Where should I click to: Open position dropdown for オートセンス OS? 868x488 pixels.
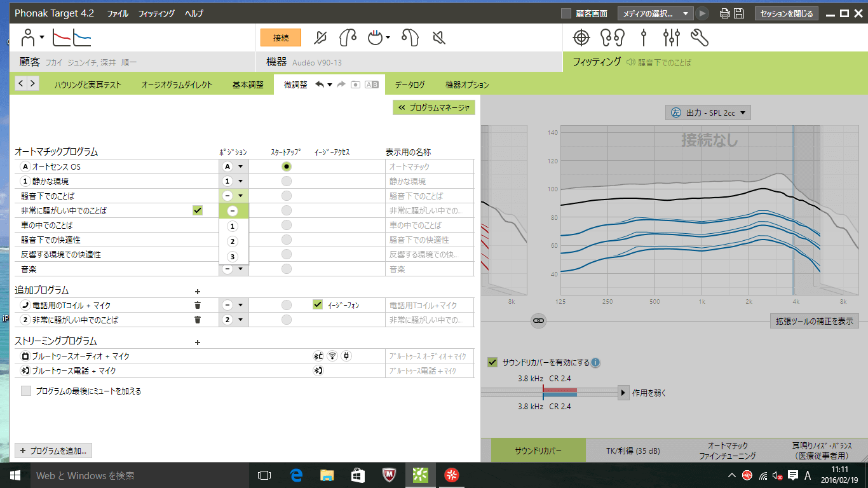click(x=233, y=166)
